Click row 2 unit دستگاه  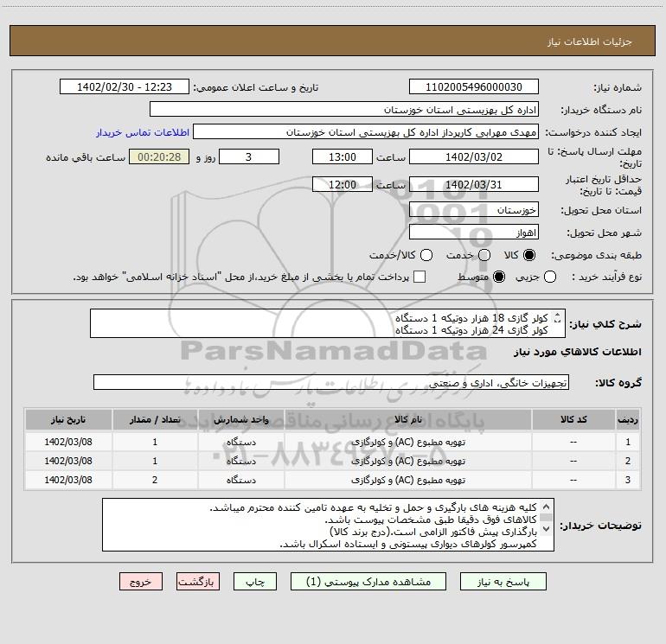[x=240, y=461]
